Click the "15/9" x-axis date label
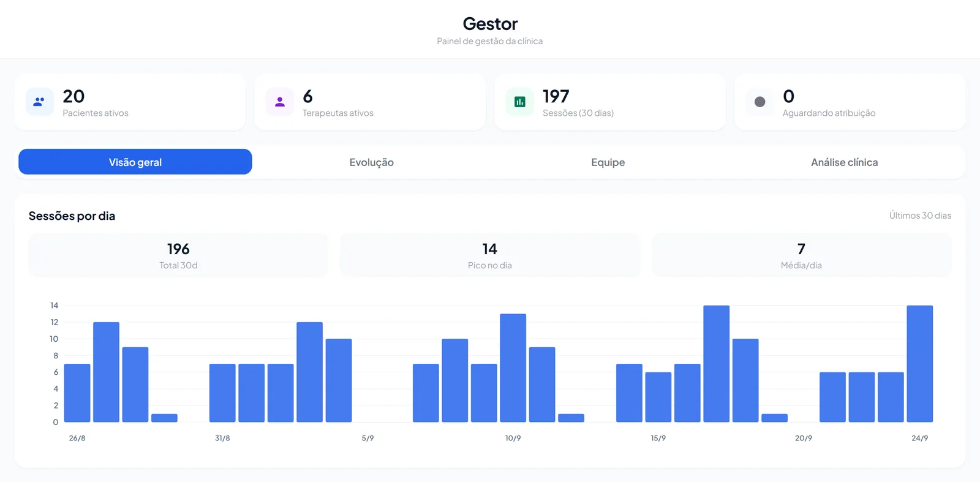980x482 pixels. click(658, 439)
